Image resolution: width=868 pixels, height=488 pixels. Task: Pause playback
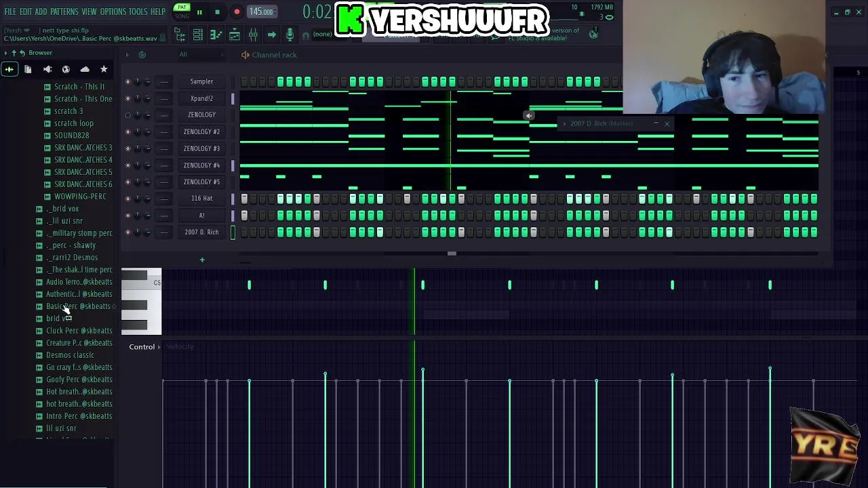[199, 12]
